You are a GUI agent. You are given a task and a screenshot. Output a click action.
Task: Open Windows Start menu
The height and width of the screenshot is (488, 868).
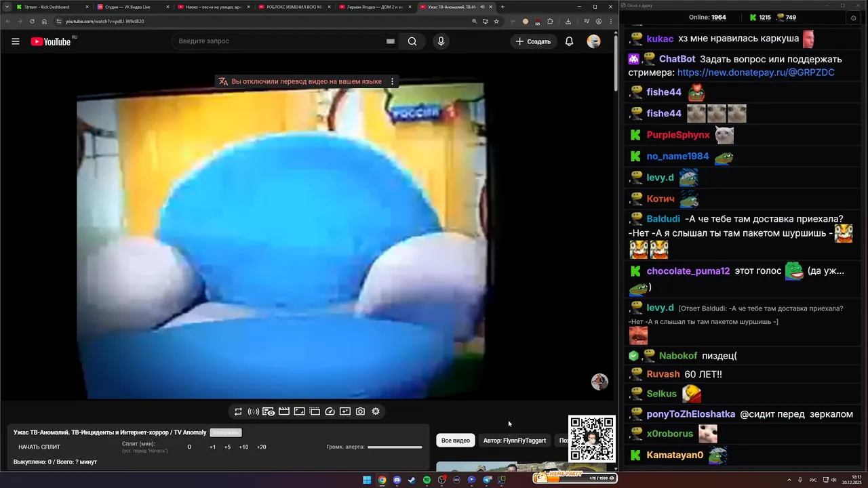point(367,480)
